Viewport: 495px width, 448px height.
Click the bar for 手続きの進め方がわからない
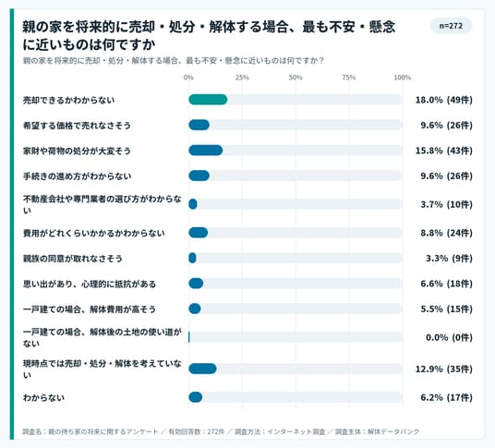point(199,176)
